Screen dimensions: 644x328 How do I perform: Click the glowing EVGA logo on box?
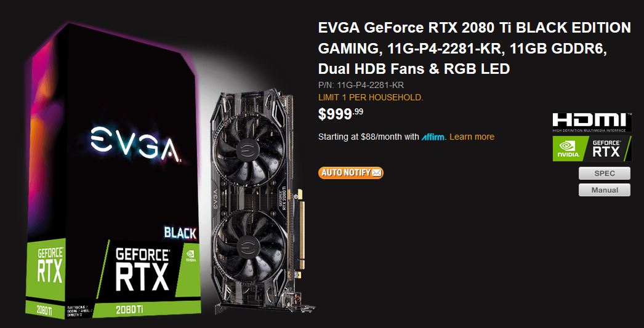[135, 144]
